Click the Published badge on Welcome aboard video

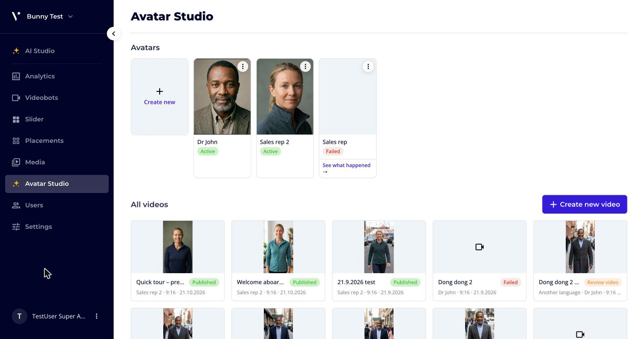tap(305, 282)
